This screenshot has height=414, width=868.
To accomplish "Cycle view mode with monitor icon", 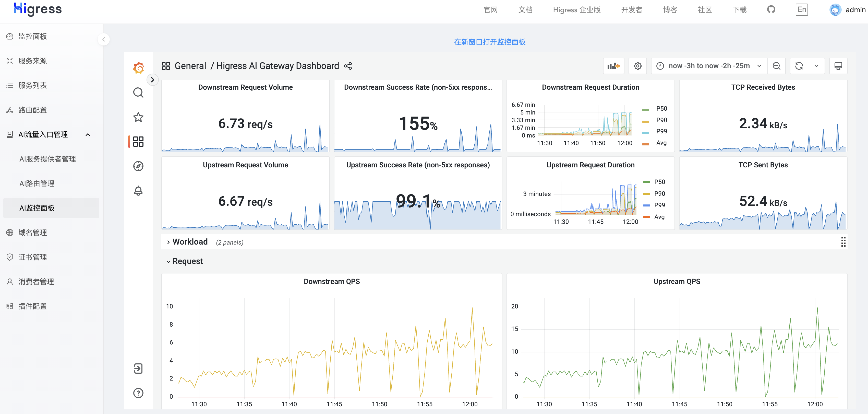I will point(838,66).
